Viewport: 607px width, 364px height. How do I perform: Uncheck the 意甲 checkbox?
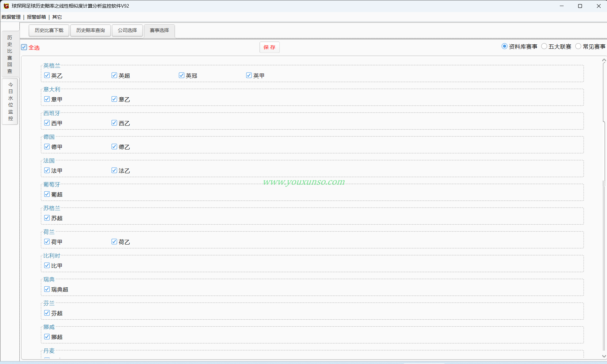(x=47, y=99)
